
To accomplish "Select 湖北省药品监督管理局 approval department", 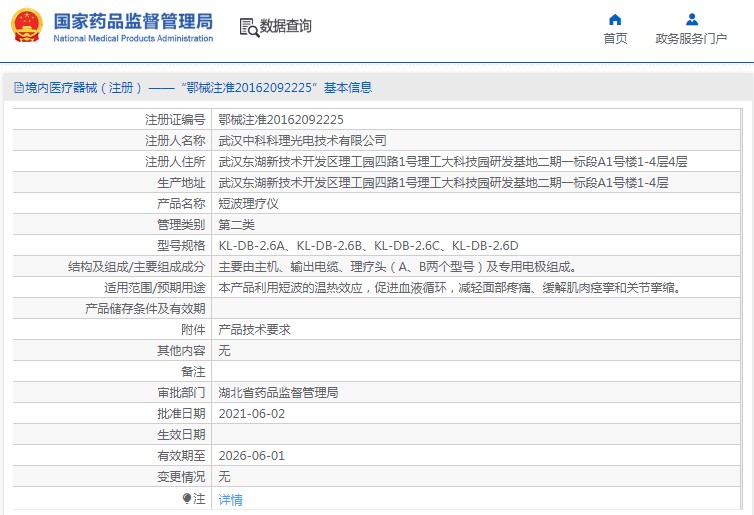I will tap(278, 393).
